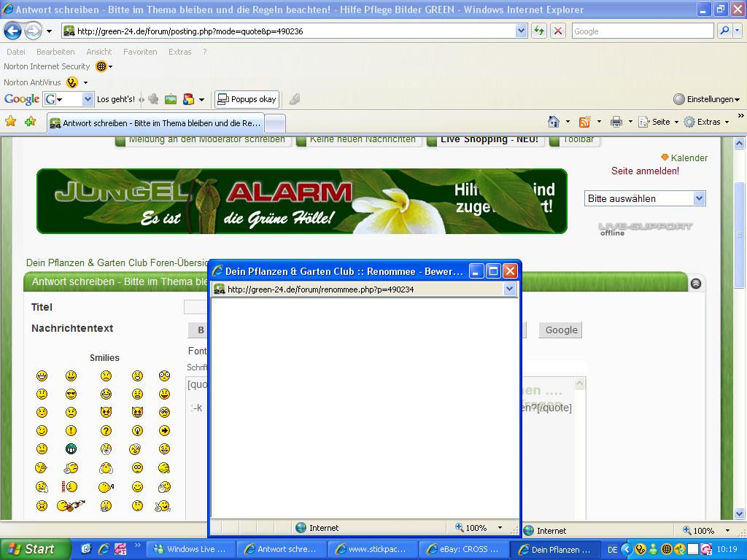
Task: Expand the main address bar dropdown
Action: tap(521, 31)
